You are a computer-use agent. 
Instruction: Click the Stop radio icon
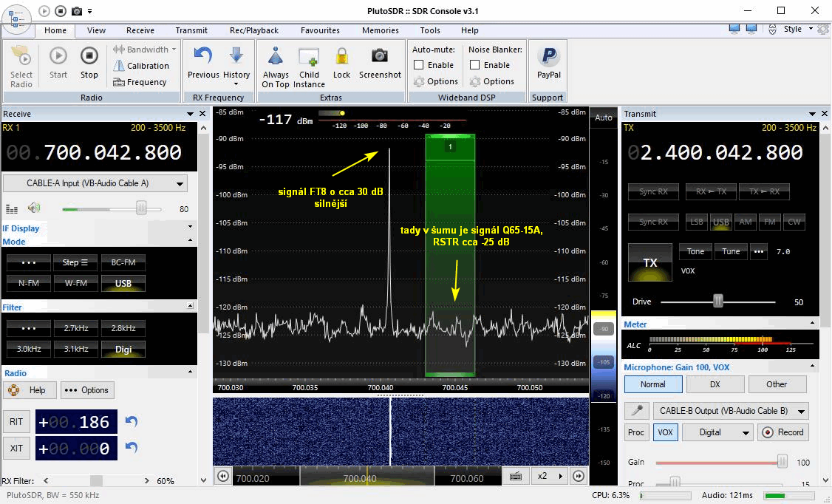coord(89,57)
